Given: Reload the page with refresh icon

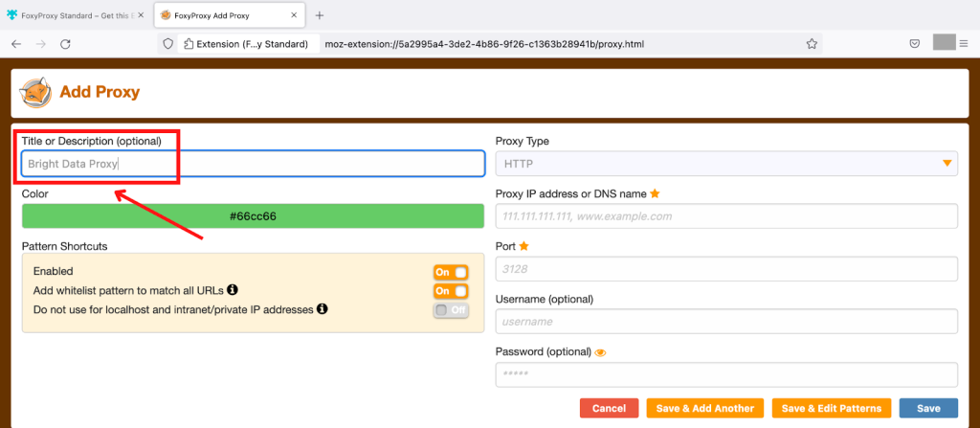Looking at the screenshot, I should pos(65,44).
